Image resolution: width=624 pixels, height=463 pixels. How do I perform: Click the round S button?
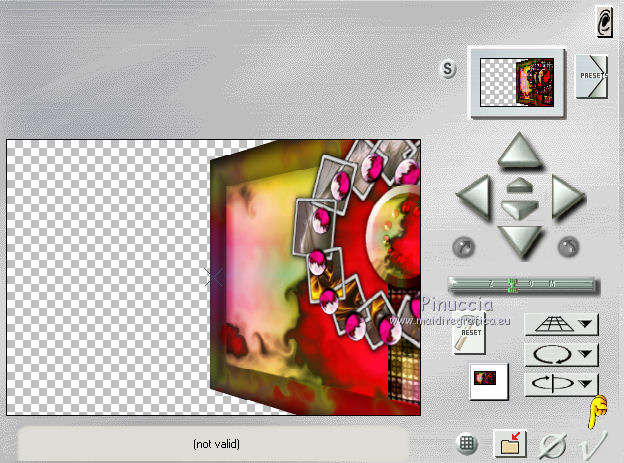tap(448, 69)
